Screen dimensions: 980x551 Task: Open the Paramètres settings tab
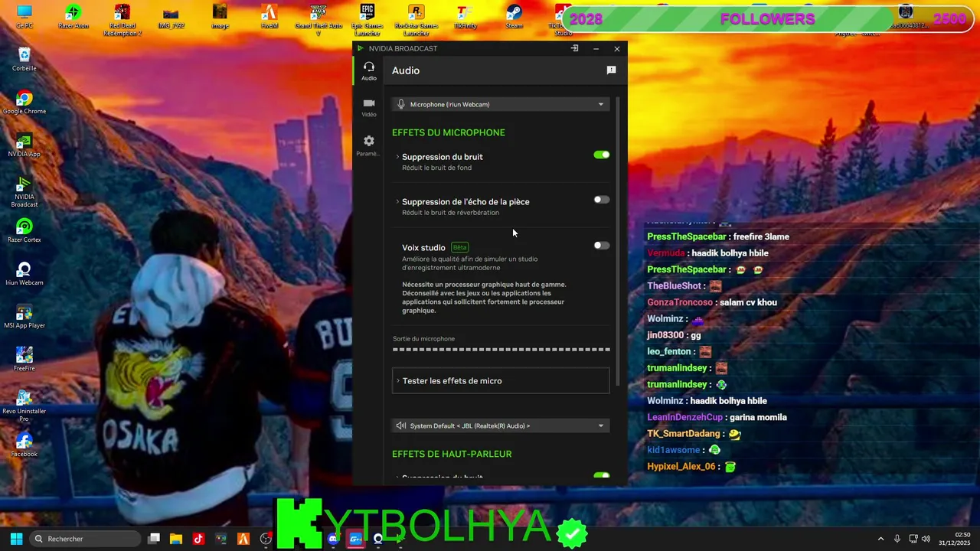point(369,145)
